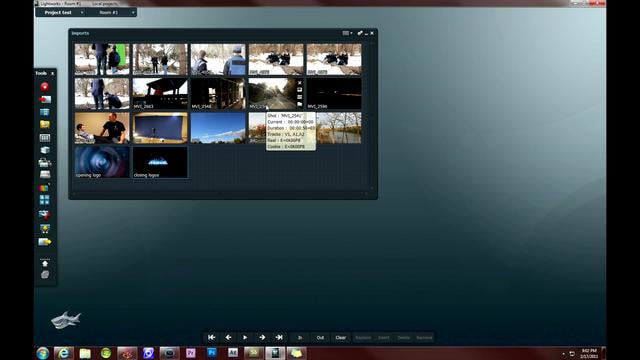Select the opening logo clip thumbnail
This screenshot has height=360, width=640.
point(102,162)
